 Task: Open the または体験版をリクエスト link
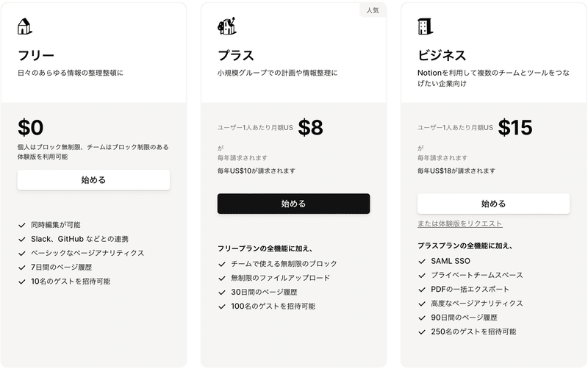tap(460, 223)
